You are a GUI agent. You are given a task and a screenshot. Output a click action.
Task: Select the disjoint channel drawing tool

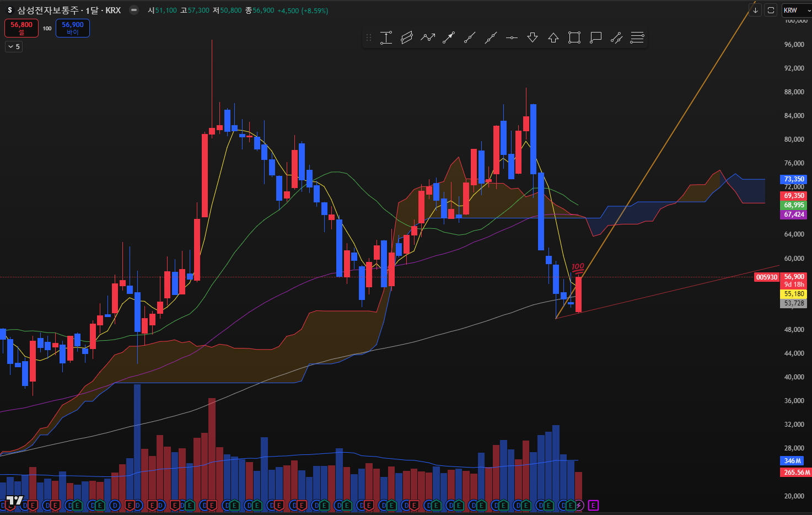(x=616, y=37)
